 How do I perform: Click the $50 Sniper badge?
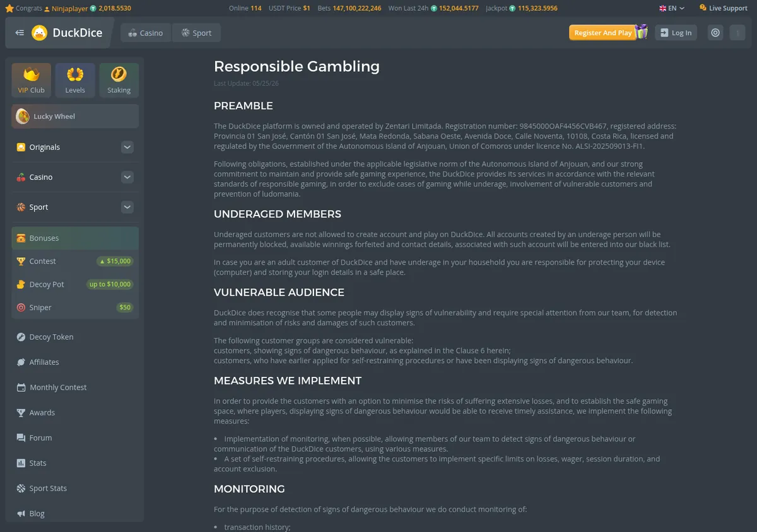pyautogui.click(x=125, y=308)
